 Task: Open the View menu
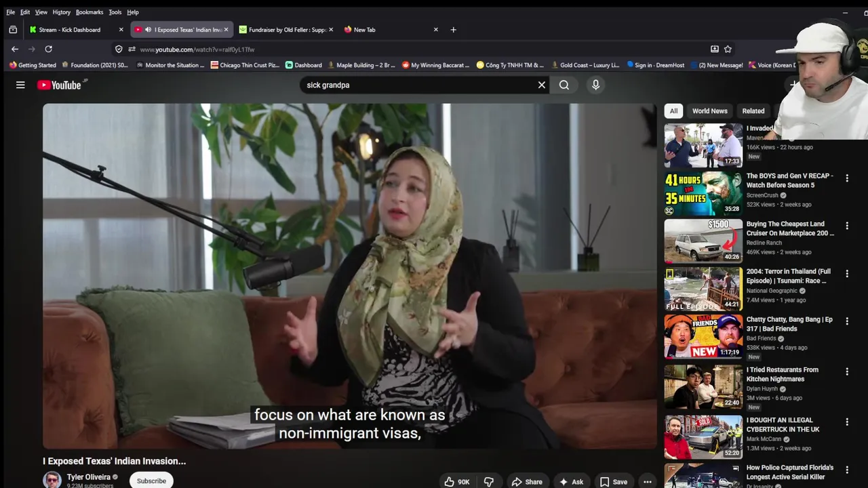coord(41,12)
